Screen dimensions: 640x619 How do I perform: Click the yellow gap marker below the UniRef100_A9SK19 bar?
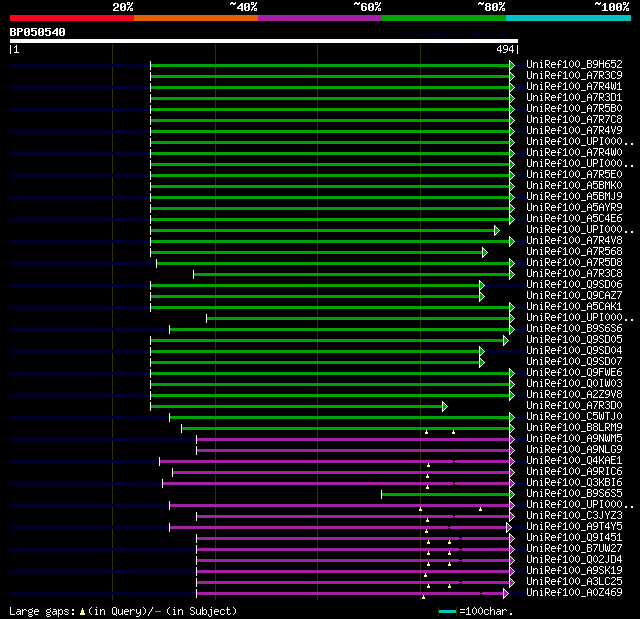point(425,575)
